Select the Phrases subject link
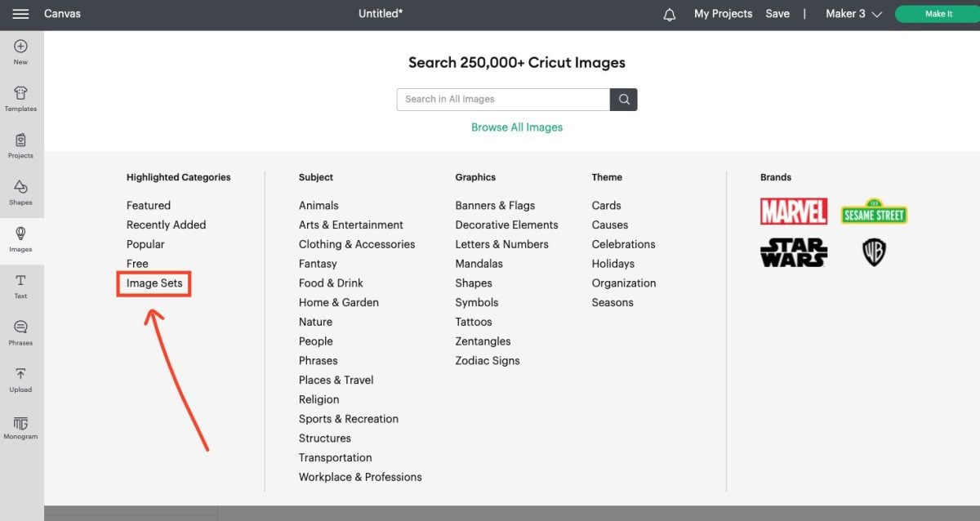The height and width of the screenshot is (521, 980). pyautogui.click(x=318, y=361)
